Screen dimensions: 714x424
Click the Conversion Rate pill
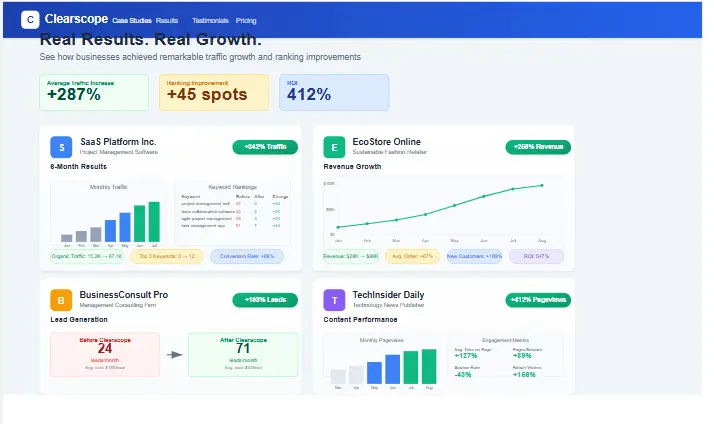pyautogui.click(x=247, y=256)
